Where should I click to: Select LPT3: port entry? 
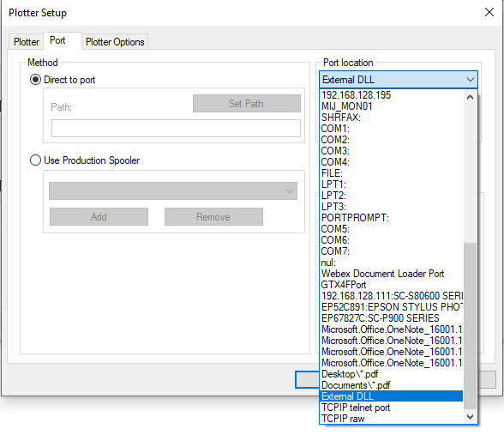pos(391,207)
